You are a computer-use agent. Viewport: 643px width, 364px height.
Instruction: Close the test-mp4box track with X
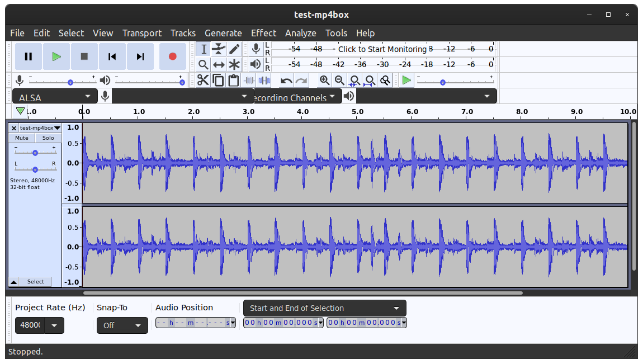13,128
